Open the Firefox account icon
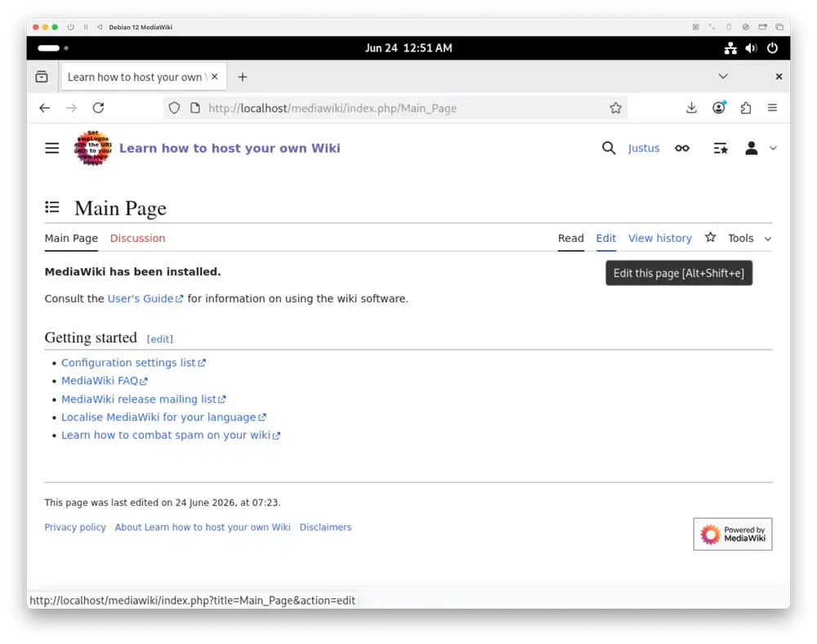The height and width of the screenshot is (644, 817). (x=718, y=108)
